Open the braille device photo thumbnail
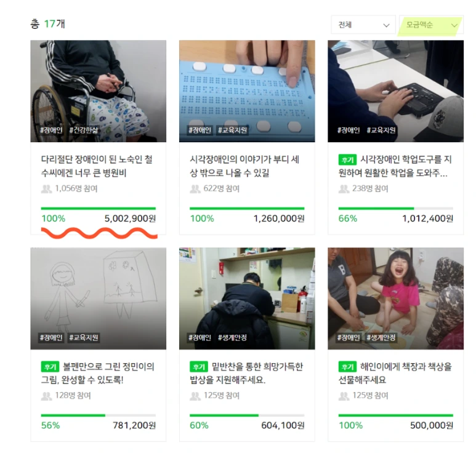Viewport: 476px width, 453px height. (247, 91)
